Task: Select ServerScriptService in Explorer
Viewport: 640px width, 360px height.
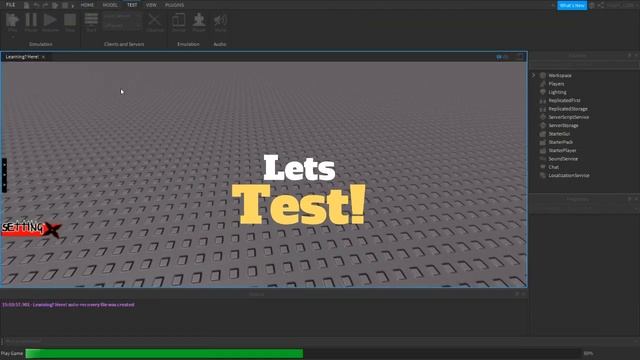Action: click(x=569, y=117)
